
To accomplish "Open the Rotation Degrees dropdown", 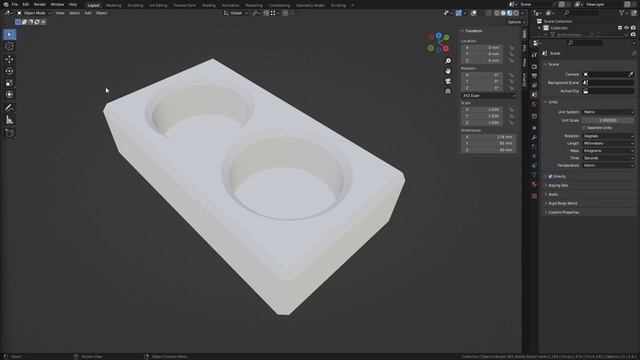I will tap(608, 136).
